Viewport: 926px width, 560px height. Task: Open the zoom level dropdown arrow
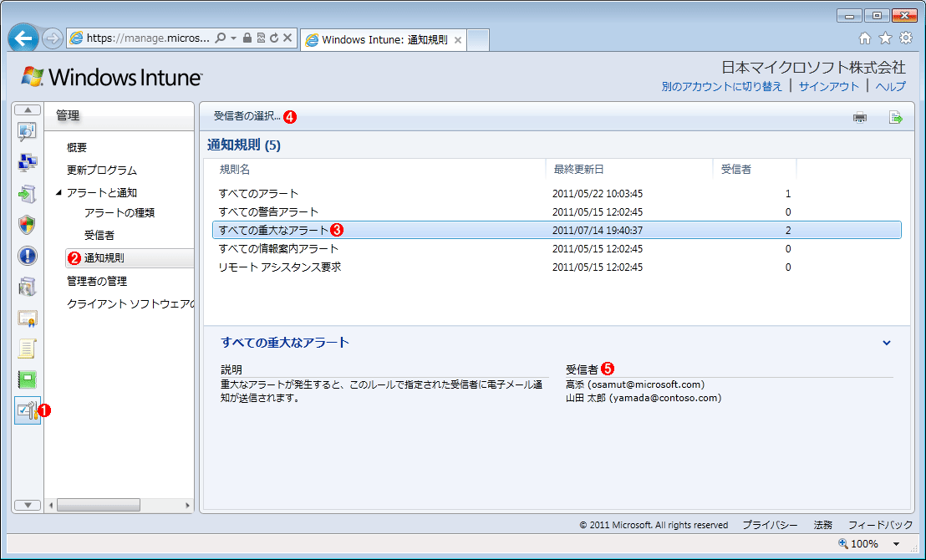pos(897,544)
